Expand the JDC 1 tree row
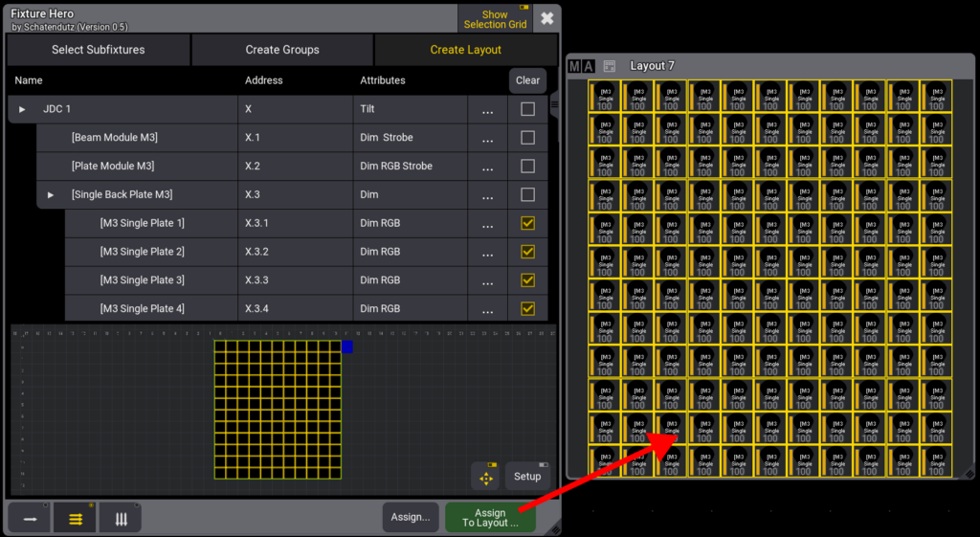Image resolution: width=980 pixels, height=537 pixels. (23, 109)
